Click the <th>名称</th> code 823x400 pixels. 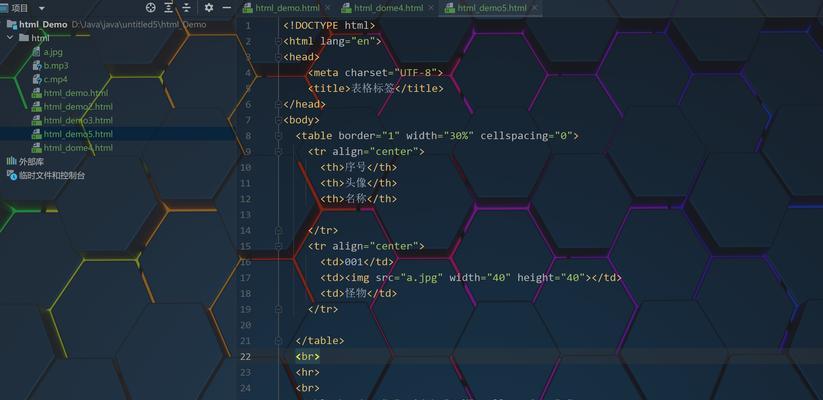(x=359, y=198)
